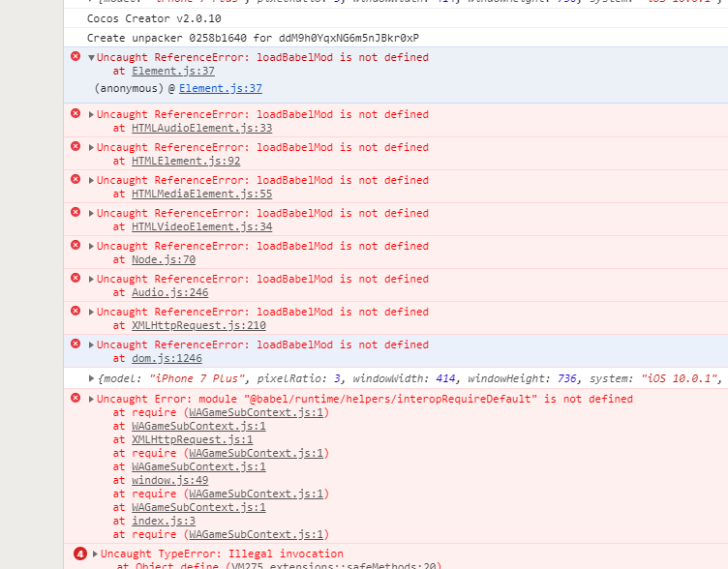Image resolution: width=728 pixels, height=569 pixels.
Task: Expand the HTMLElement.js:92 error entry
Action: point(91,148)
